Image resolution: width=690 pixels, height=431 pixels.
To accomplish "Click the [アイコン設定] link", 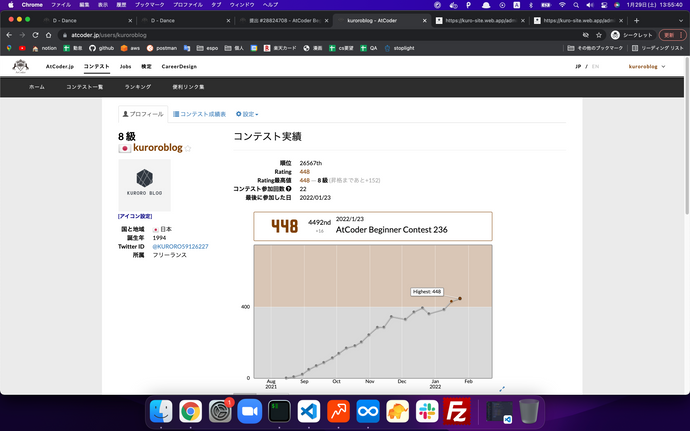I will [x=135, y=216].
